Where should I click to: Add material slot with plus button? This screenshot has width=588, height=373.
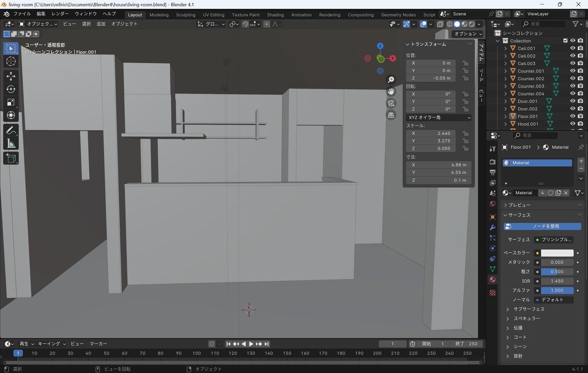[581, 161]
